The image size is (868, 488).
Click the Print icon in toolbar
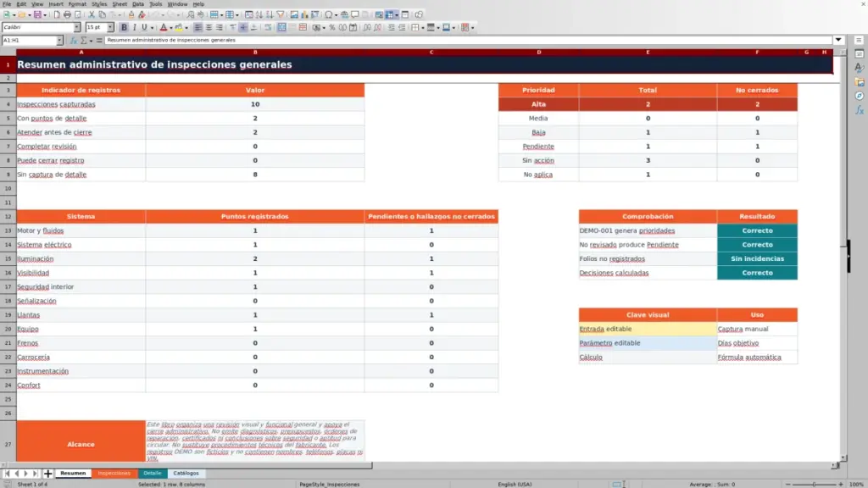(67, 15)
